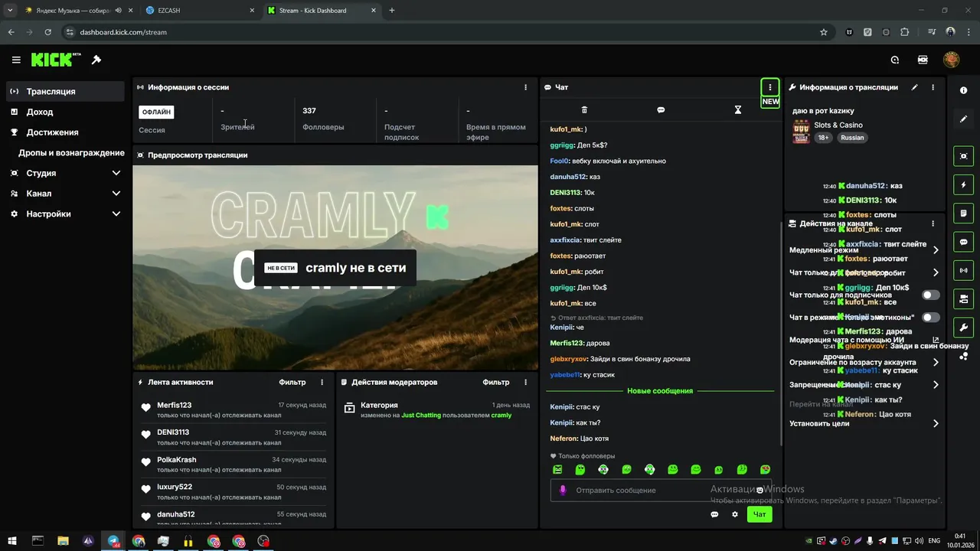This screenshot has height=551, width=980.
Task: Bookmark the page with the star icon
Action: click(824, 32)
